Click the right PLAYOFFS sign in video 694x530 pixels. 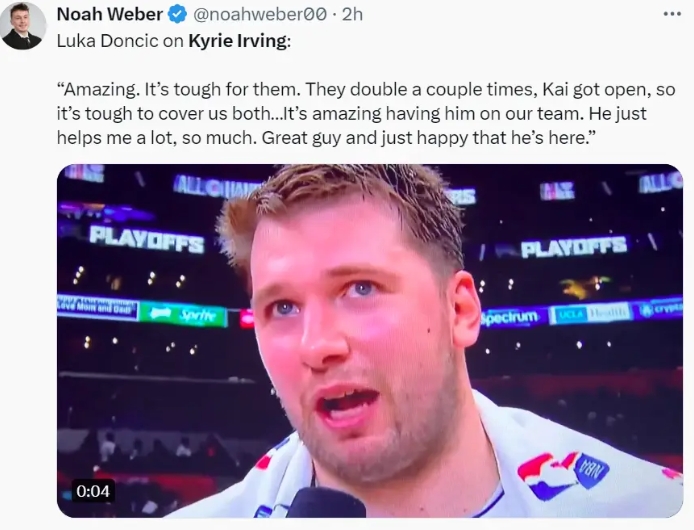coord(573,247)
